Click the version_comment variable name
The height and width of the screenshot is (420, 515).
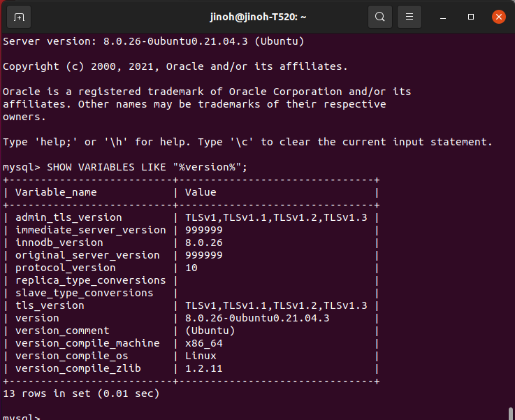62,331
